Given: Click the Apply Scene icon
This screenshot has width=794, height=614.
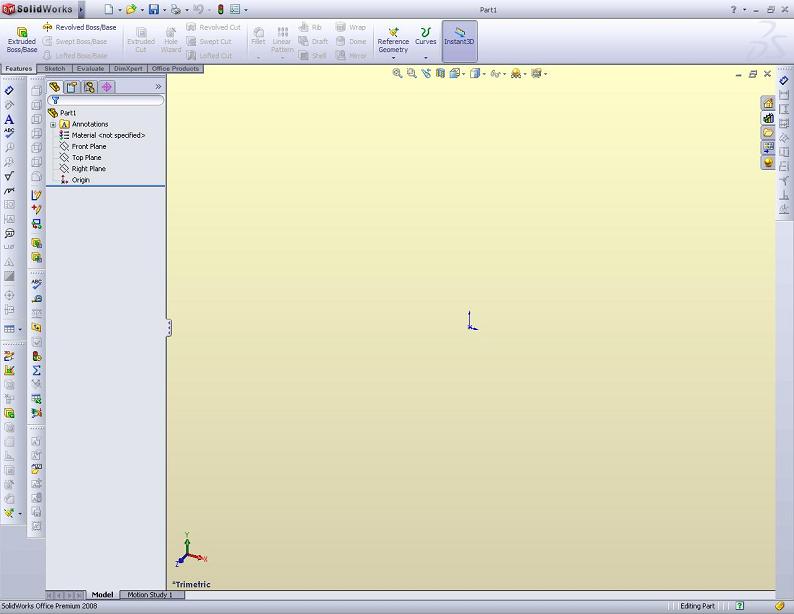Looking at the screenshot, I should click(x=518, y=74).
